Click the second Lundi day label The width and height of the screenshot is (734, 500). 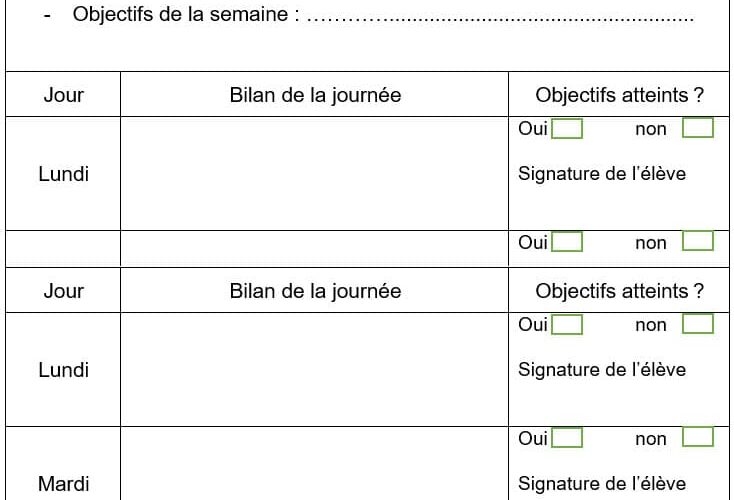[63, 370]
